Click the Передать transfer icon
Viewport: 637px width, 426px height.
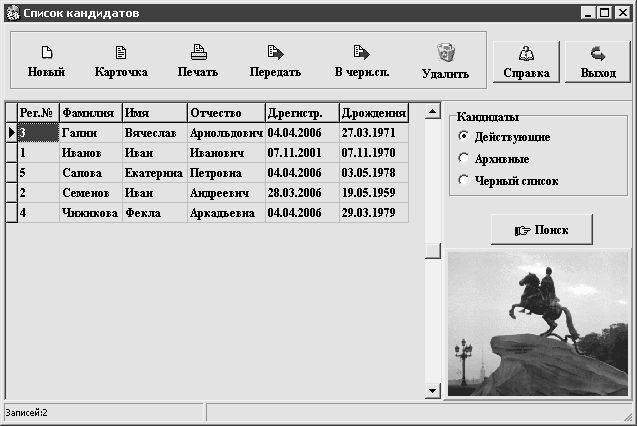[275, 52]
